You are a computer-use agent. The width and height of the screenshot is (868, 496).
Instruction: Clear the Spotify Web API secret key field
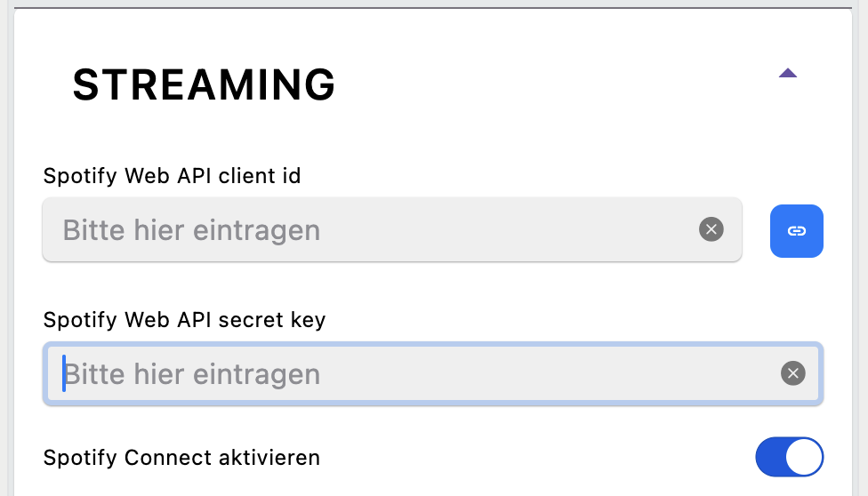tap(792, 373)
